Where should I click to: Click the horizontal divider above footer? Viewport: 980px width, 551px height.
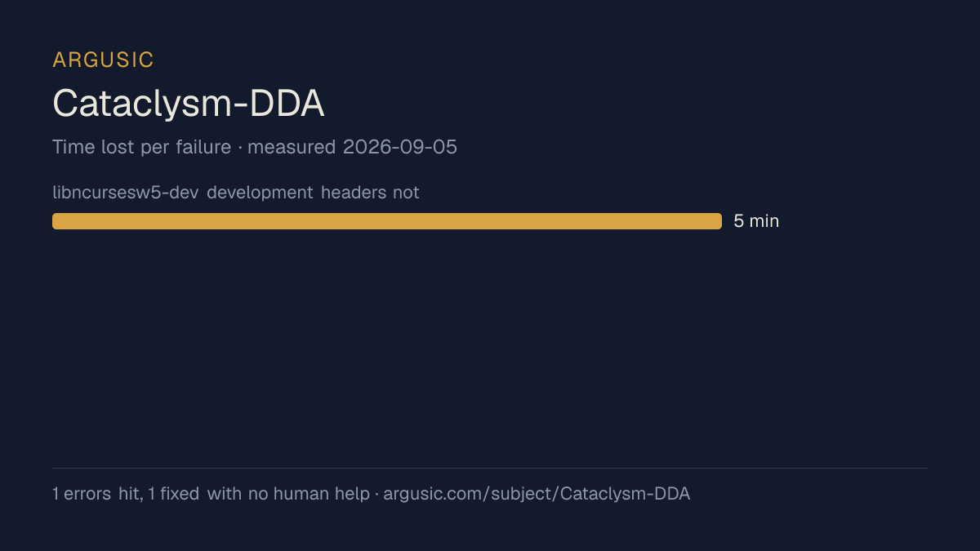[x=490, y=468]
